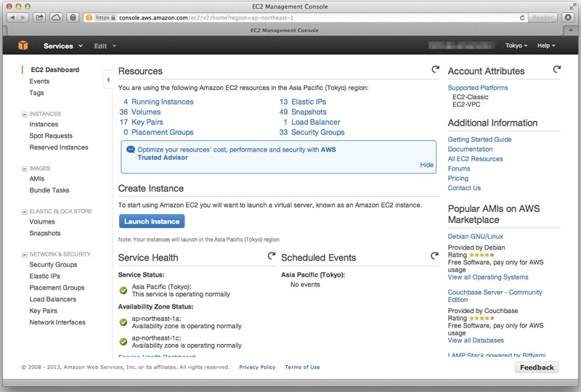Open the 33 Security Groups link
Viewport: 581px width, 392px height.
coord(312,132)
